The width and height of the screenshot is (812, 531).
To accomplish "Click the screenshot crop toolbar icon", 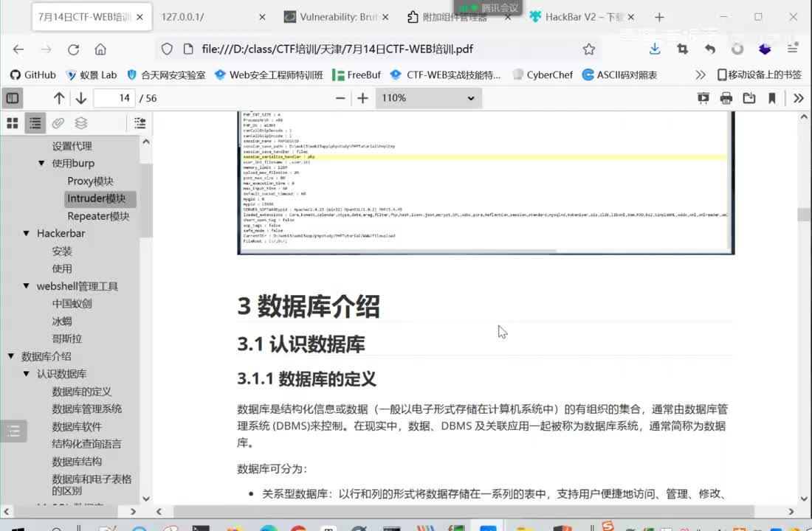I will (x=683, y=49).
